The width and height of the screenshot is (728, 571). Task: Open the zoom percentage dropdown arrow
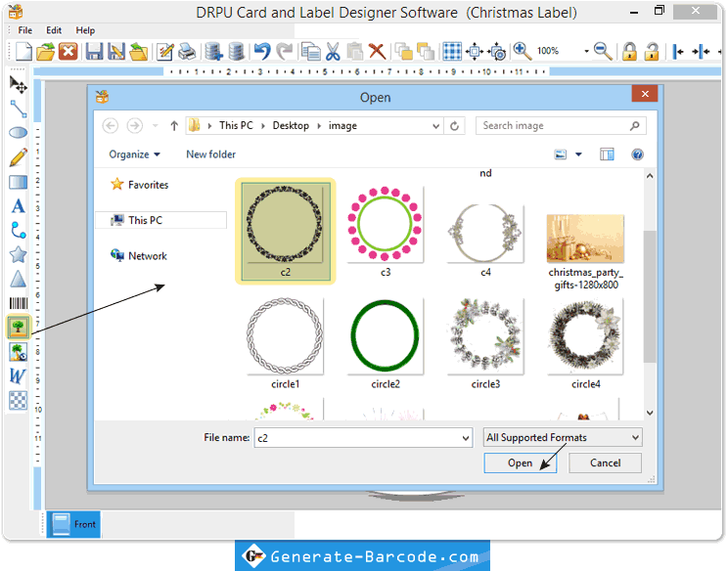[586, 51]
